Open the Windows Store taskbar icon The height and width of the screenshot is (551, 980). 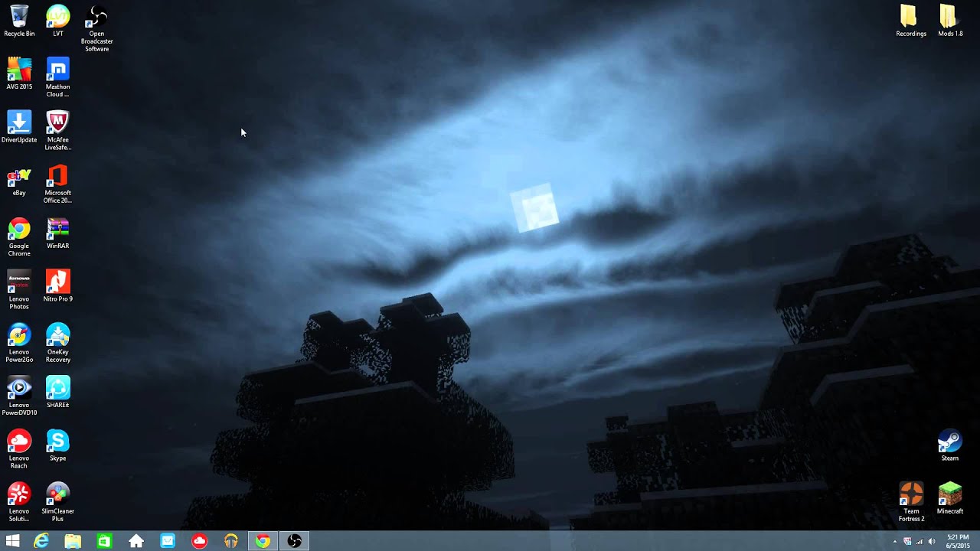tap(104, 541)
